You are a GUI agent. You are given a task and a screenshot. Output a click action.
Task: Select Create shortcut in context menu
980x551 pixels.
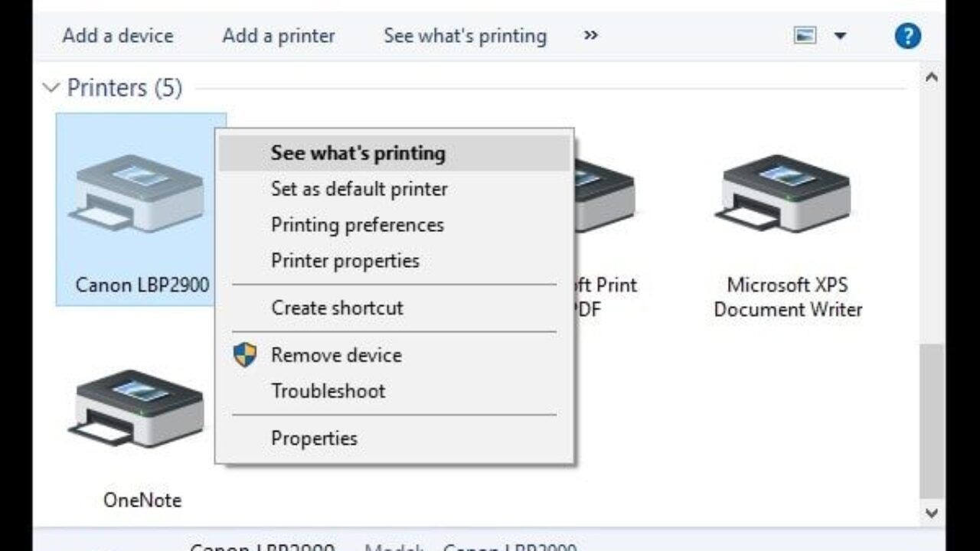(394, 308)
